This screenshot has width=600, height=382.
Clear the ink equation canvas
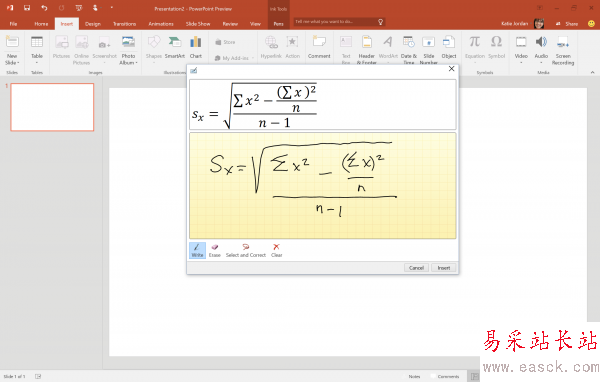click(x=276, y=250)
